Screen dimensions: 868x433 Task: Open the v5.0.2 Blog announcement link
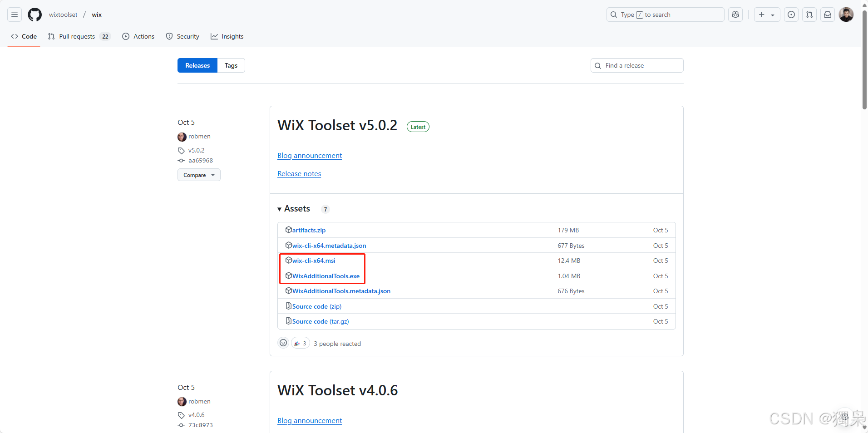(x=310, y=156)
